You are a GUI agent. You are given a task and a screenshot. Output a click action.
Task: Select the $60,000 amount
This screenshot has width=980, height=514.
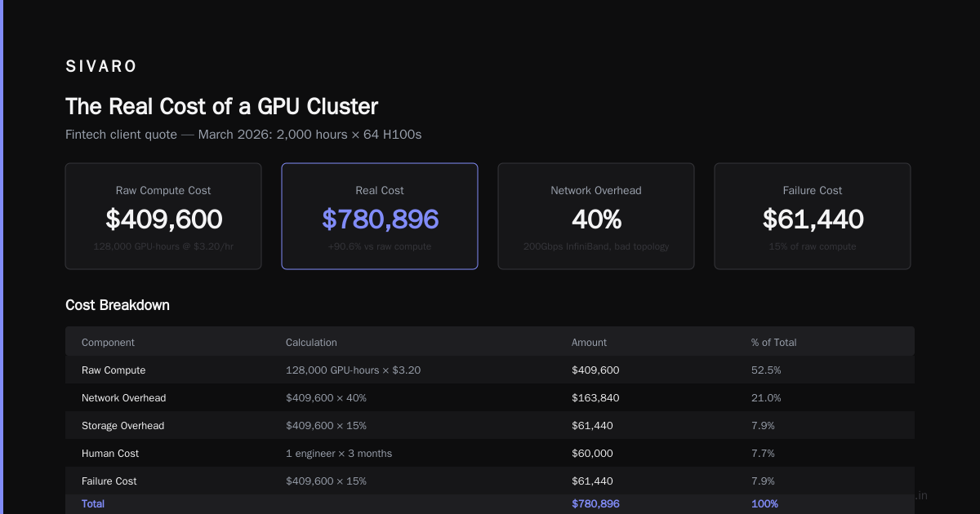click(592, 454)
